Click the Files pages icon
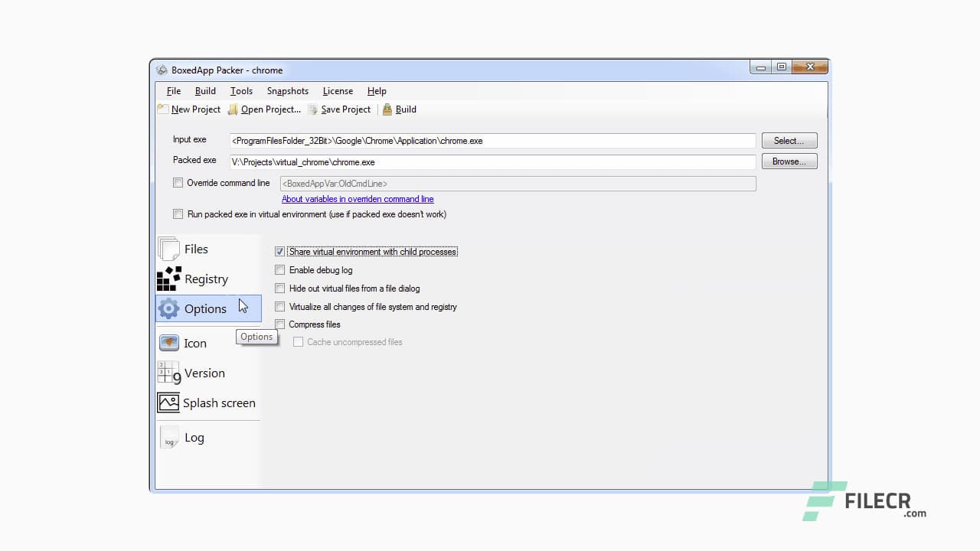This screenshot has width=980, height=551. (x=168, y=249)
